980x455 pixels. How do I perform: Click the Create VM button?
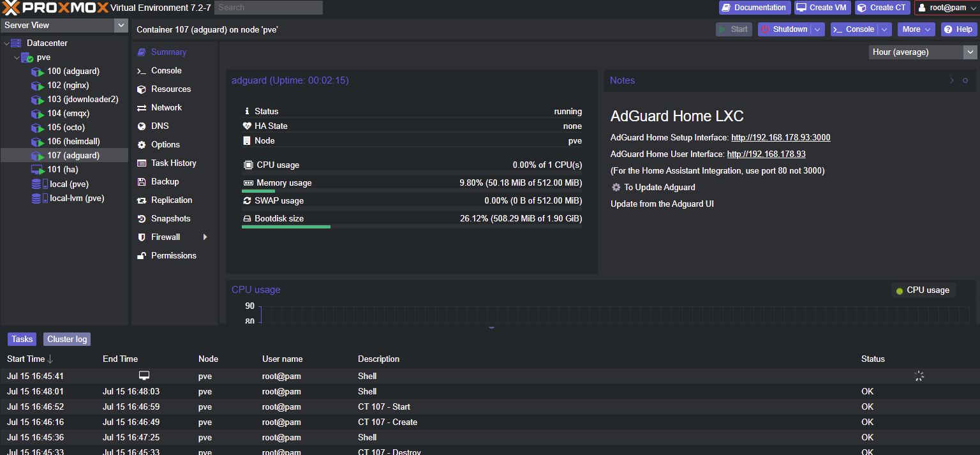pos(823,8)
